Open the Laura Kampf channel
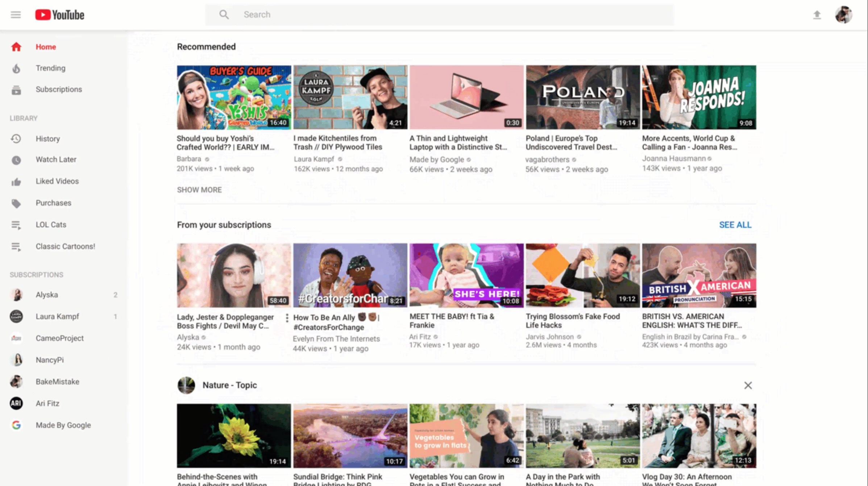The height and width of the screenshot is (486, 868). (57, 316)
